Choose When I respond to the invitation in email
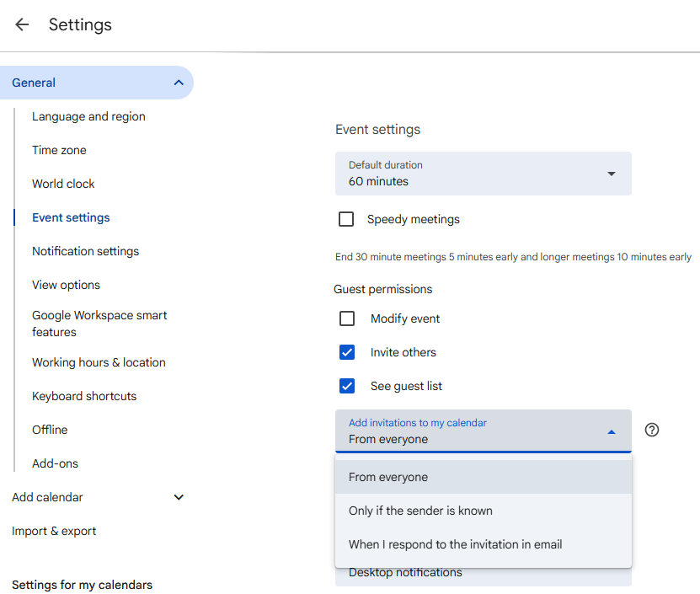Screen dimensions: 700x594 (x=483, y=544)
